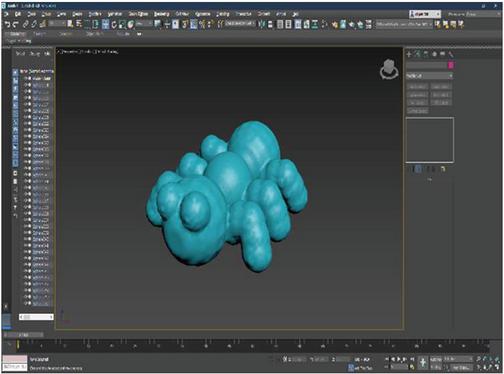Click the Mirror tool icon
This screenshot has width=504, height=374.
262,24
